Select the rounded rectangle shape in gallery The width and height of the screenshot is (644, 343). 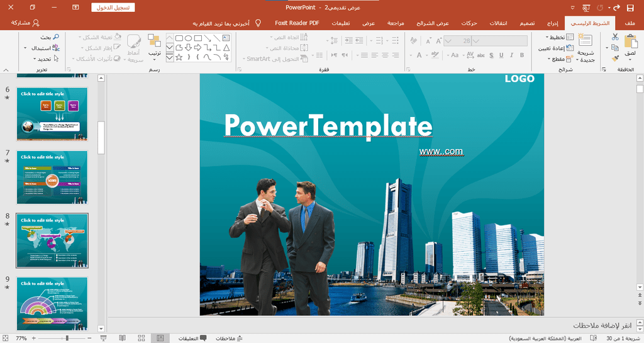click(x=179, y=38)
